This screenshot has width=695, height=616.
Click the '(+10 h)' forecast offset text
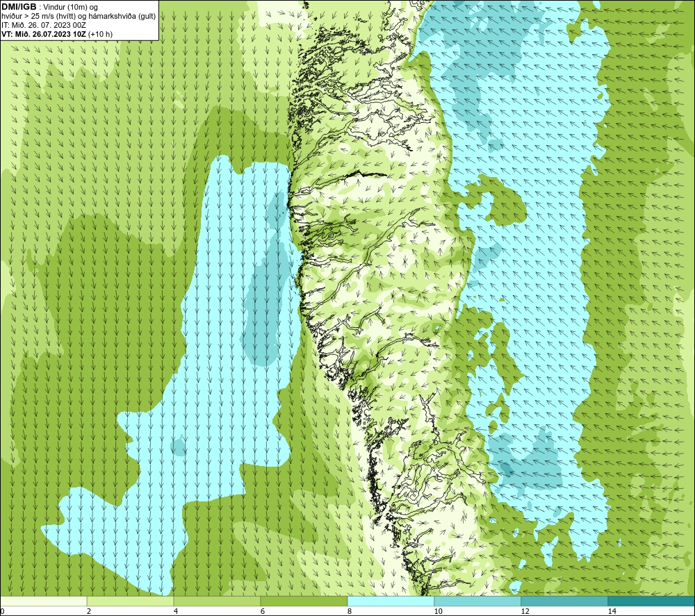click(x=100, y=34)
